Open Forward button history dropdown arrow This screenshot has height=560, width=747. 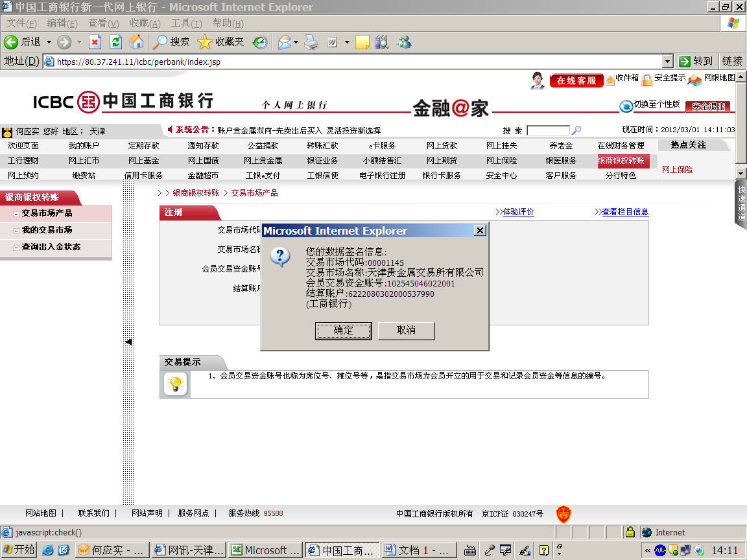(79, 42)
